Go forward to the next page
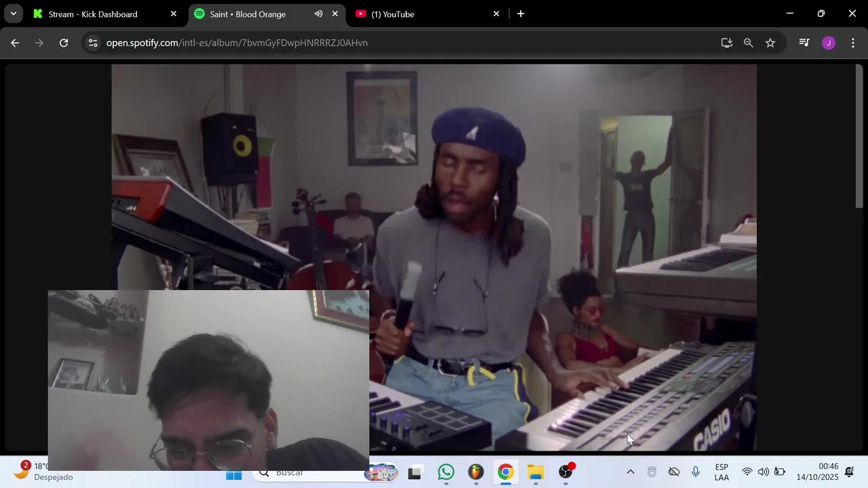 coord(39,43)
